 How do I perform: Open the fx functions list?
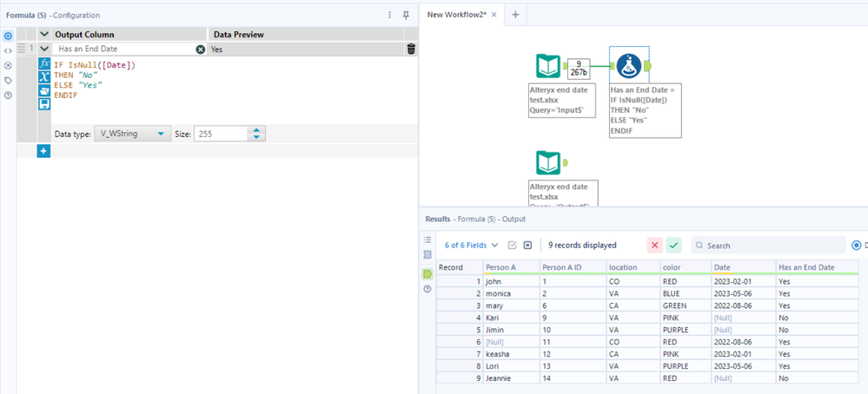pyautogui.click(x=45, y=63)
